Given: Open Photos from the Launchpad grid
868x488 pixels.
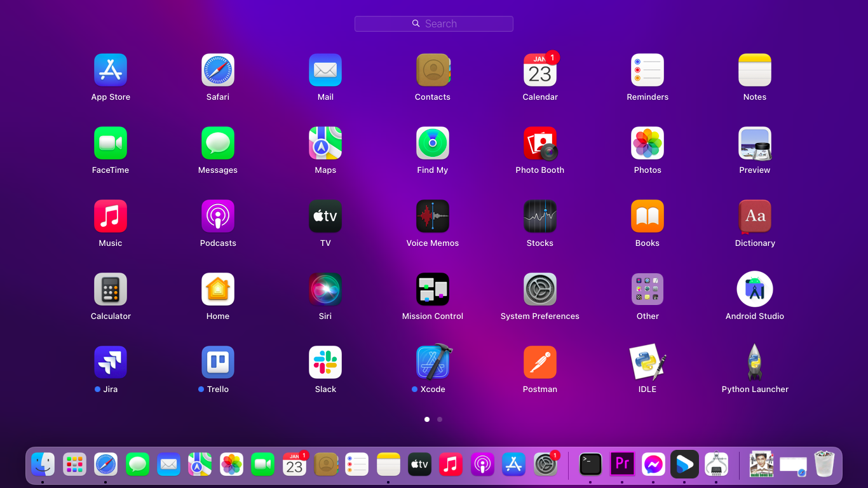Looking at the screenshot, I should [x=648, y=143].
